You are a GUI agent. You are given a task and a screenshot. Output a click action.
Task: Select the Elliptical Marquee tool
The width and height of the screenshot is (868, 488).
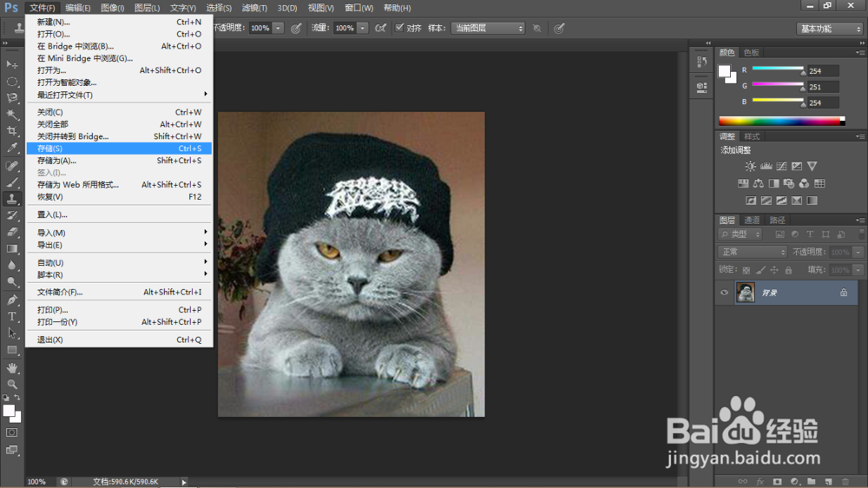coord(11,82)
